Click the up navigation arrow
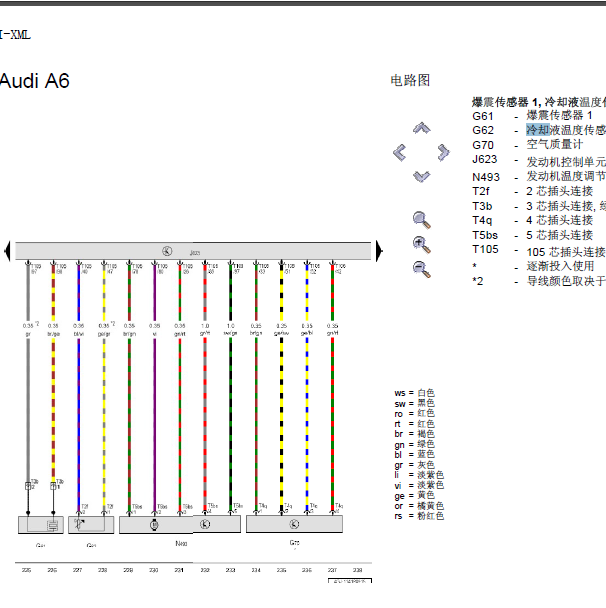This screenshot has height=608, width=606. pos(421,128)
